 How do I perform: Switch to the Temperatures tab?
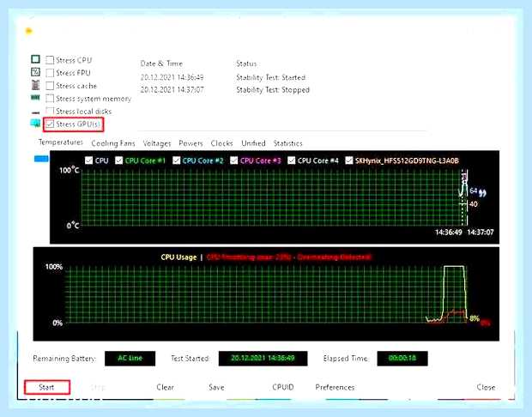point(61,142)
